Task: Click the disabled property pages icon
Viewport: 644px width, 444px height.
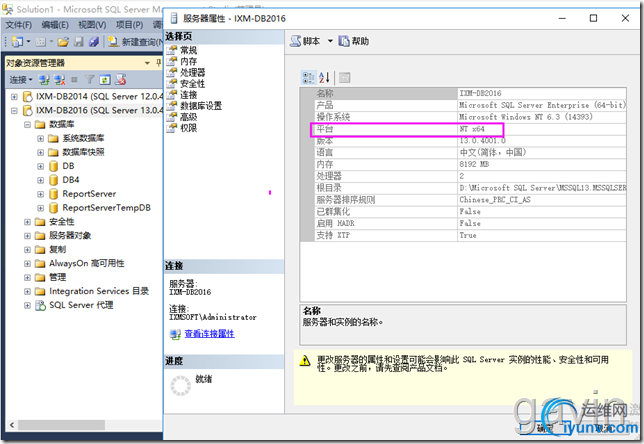Action: click(x=345, y=77)
